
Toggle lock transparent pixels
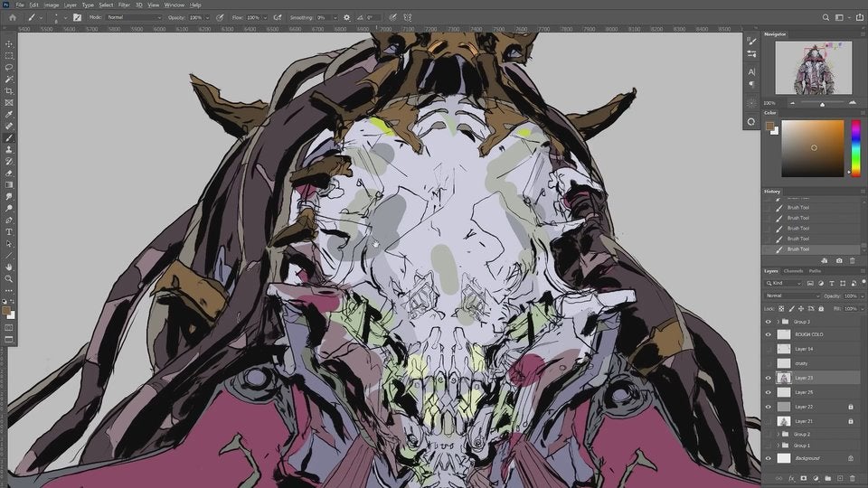(x=781, y=309)
